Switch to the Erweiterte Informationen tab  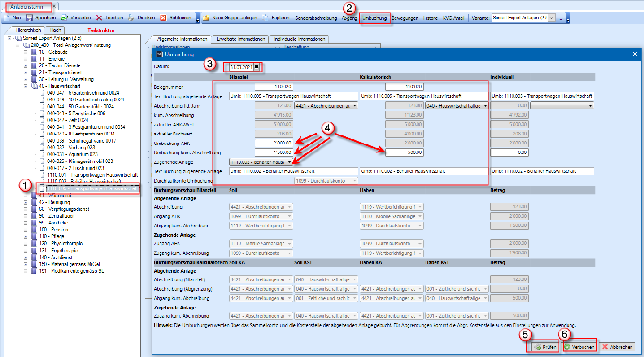tap(239, 39)
